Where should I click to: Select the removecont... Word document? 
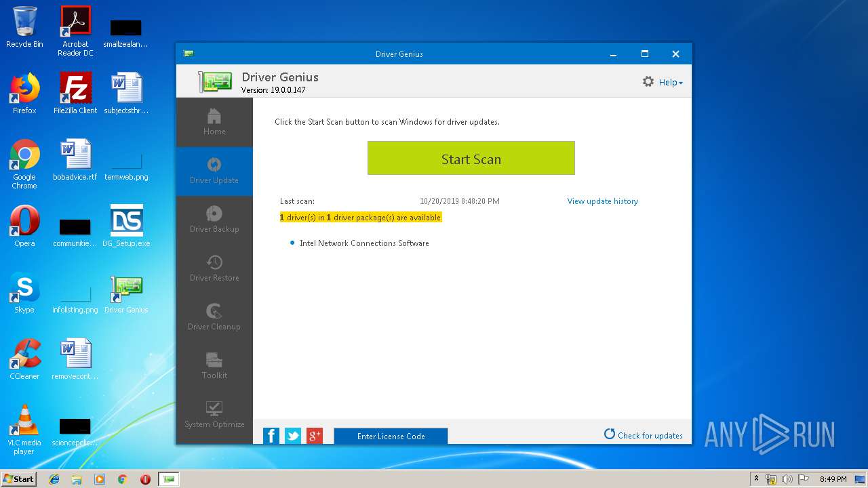pos(75,359)
